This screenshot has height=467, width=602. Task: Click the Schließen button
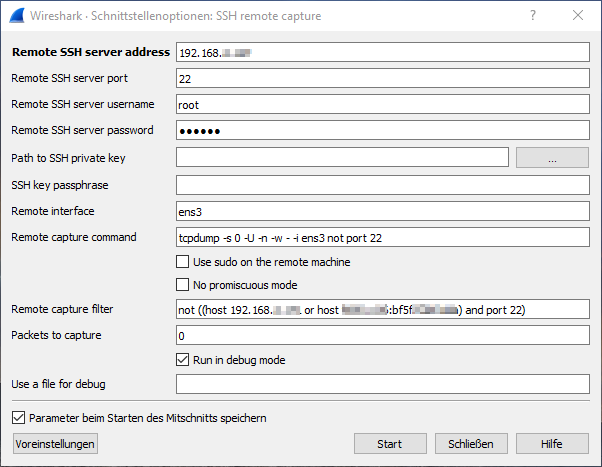(471, 444)
